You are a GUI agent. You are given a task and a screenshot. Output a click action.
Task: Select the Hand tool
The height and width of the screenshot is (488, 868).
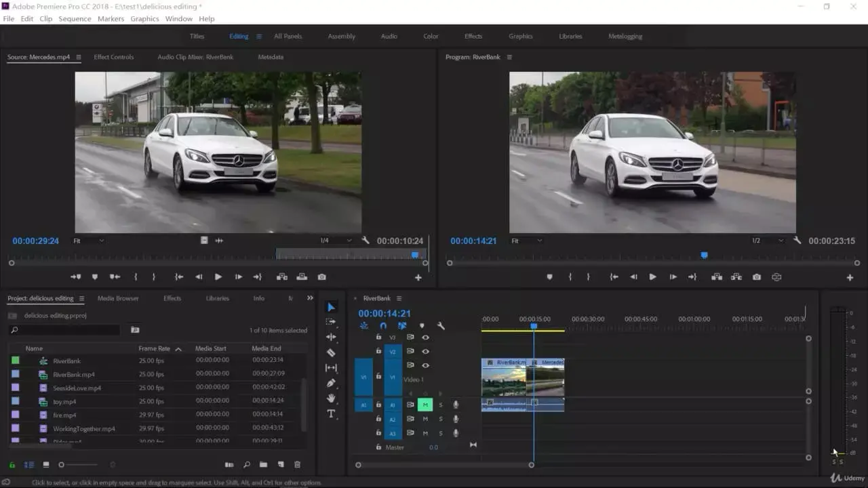[331, 398]
